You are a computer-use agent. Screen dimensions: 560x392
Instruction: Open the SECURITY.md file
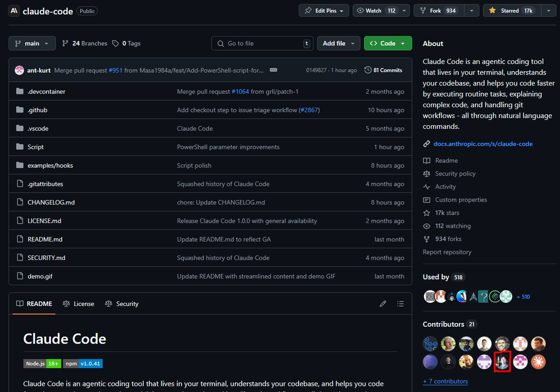[x=46, y=258]
